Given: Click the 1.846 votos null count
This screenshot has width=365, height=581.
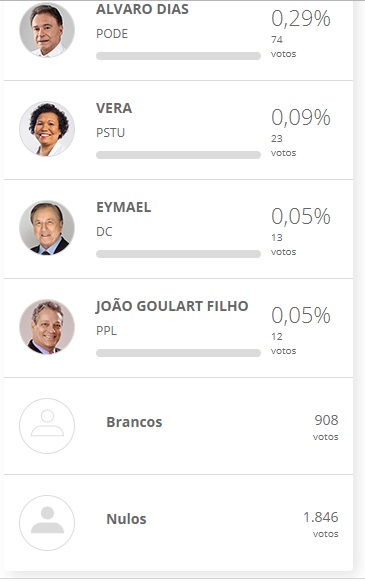Looking at the screenshot, I should (x=321, y=524).
